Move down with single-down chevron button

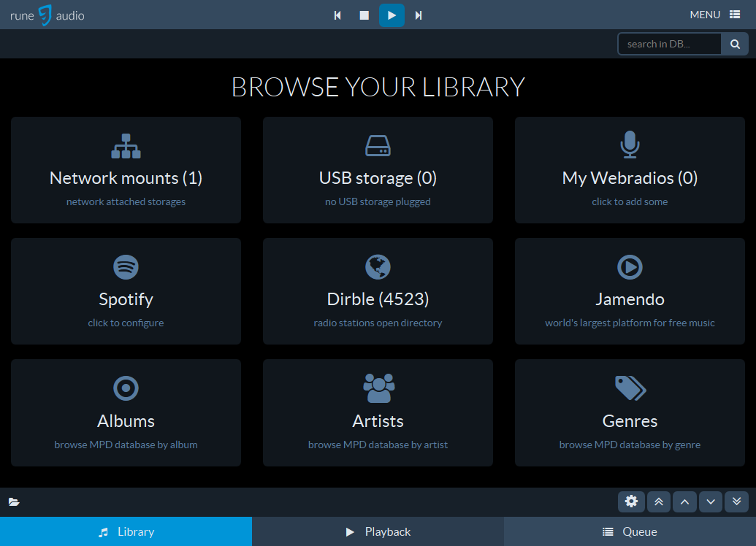[711, 501]
